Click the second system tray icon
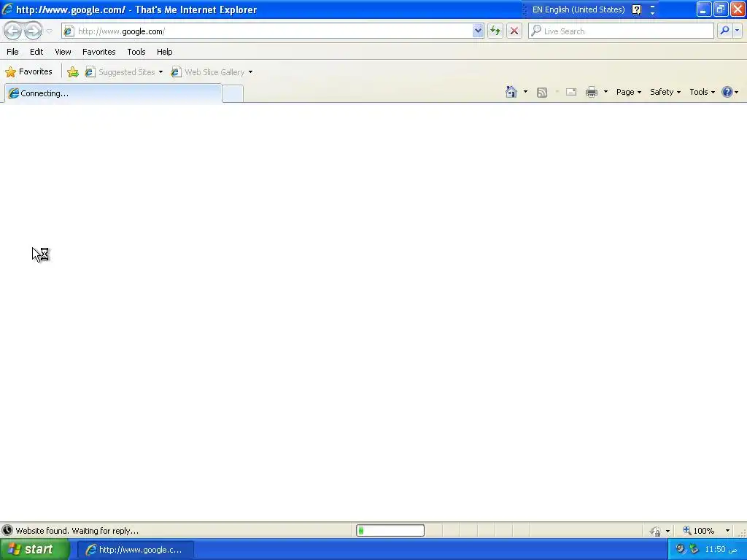747x560 pixels. click(x=694, y=549)
